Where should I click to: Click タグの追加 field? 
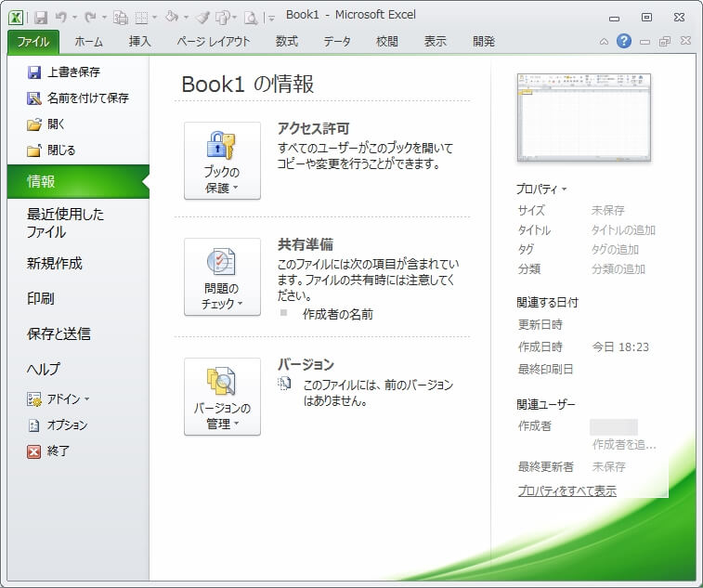(x=615, y=249)
